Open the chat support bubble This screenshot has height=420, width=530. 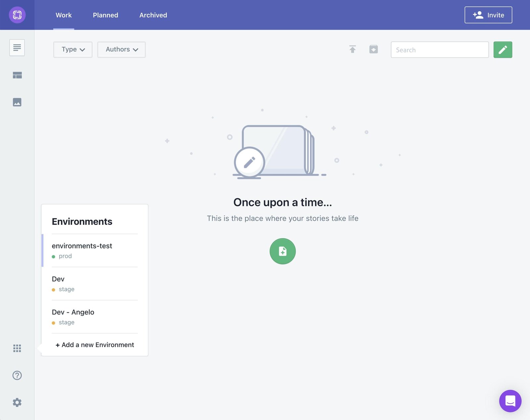pos(510,401)
